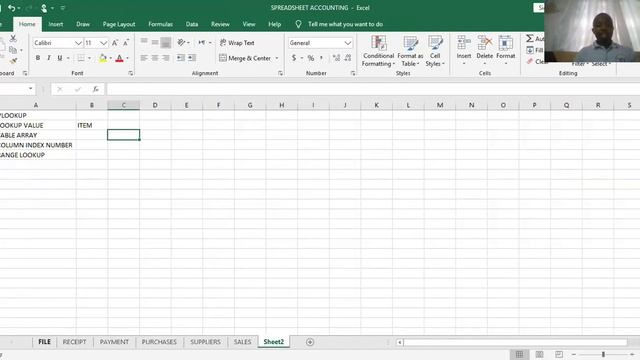Click the Decrease Indent icon
This screenshot has width=640, height=360.
pos(180,58)
